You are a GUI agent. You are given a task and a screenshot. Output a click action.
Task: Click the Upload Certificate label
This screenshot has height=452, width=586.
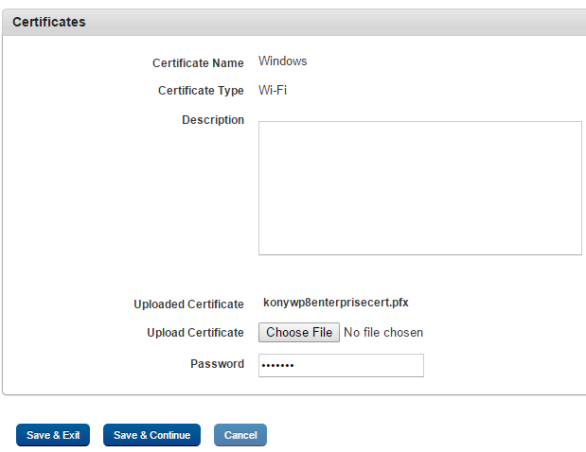(195, 333)
